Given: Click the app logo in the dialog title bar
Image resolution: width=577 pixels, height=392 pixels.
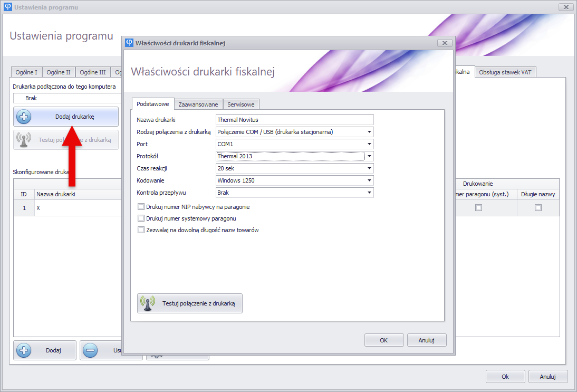Looking at the screenshot, I should coord(129,43).
